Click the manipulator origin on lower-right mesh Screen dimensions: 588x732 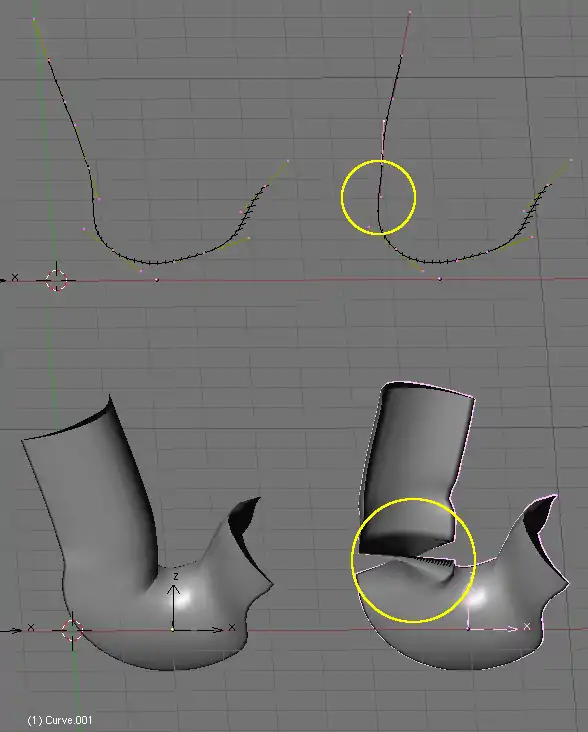tap(468, 629)
